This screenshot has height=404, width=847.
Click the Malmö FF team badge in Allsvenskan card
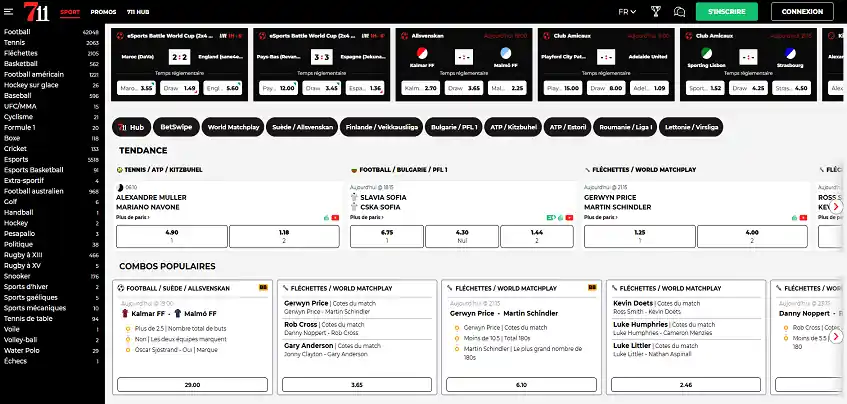coord(506,53)
